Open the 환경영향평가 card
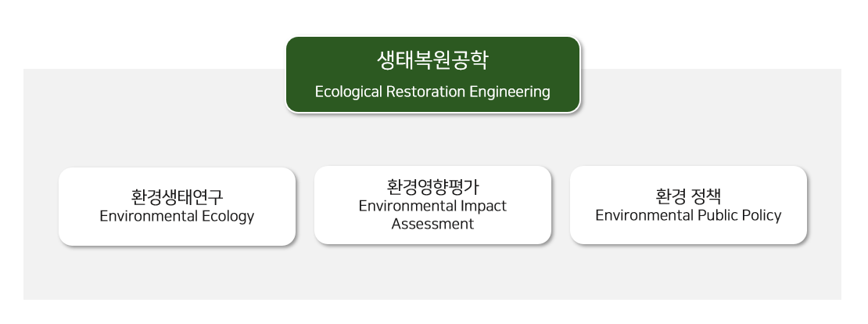The image size is (868, 324). (x=433, y=205)
